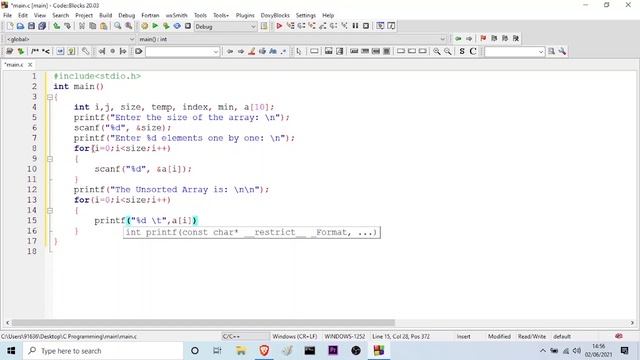Open the Code::Blocks taskbar icon
640x360 pixels.
pos(379,351)
